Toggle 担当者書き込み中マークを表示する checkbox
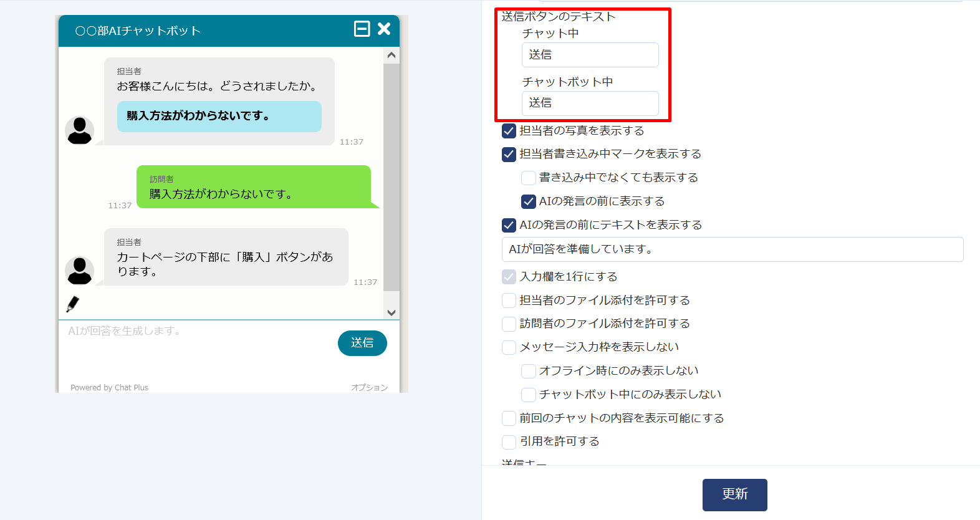 509,155
